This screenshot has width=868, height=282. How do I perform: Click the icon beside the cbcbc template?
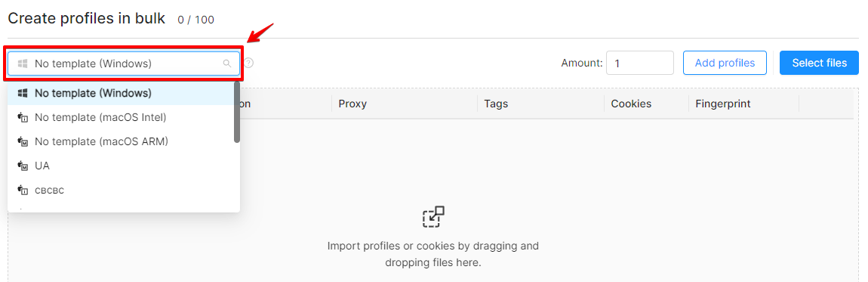(x=23, y=190)
